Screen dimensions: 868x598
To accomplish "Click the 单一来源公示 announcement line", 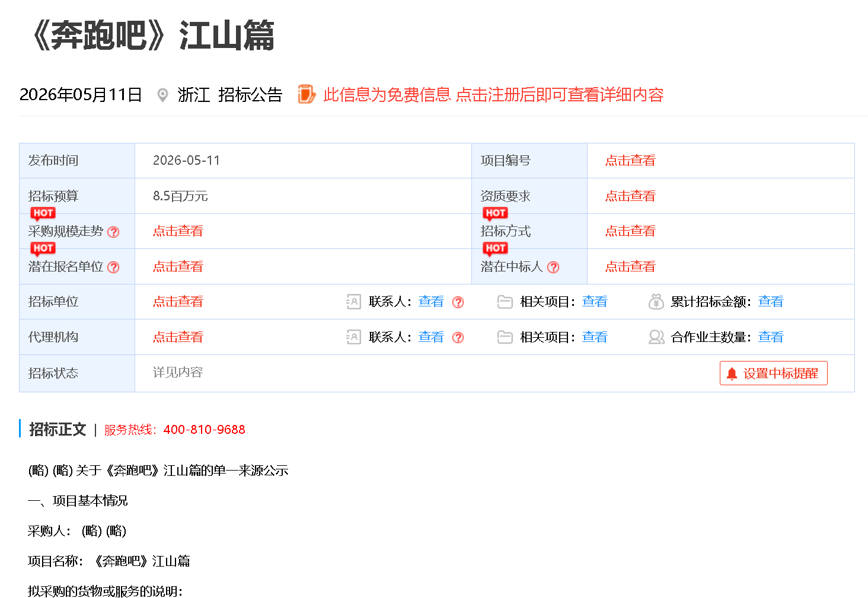I will coord(158,471).
